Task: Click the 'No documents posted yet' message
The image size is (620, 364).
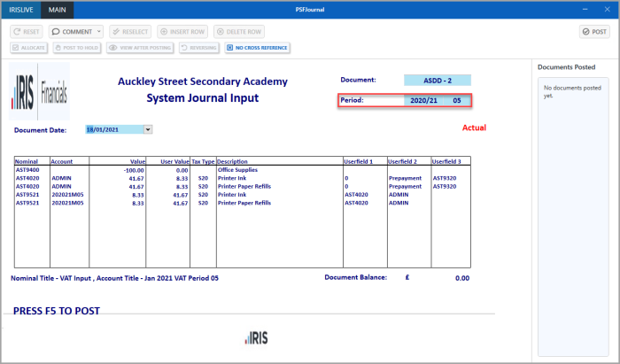Action: coord(572,91)
